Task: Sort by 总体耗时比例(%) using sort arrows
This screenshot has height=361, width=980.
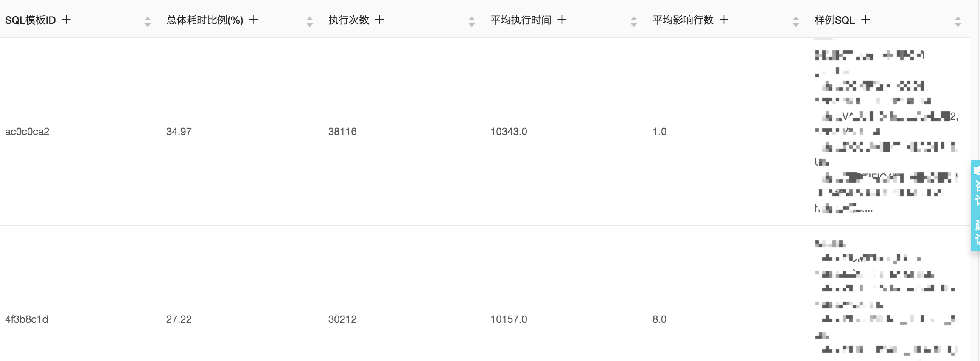Action: [x=310, y=22]
